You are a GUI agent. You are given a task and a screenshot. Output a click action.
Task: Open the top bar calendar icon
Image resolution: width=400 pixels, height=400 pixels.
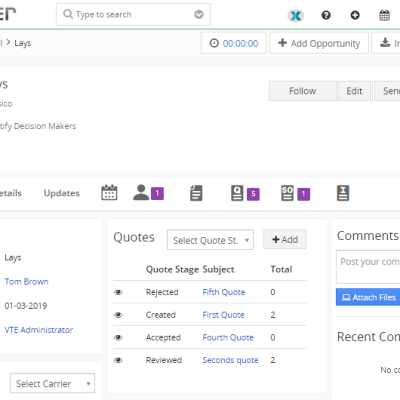384,15
